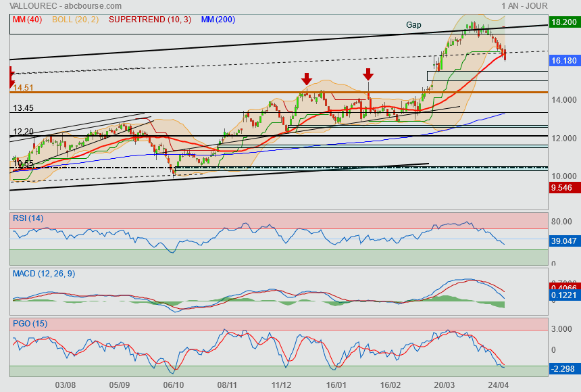Image resolution: width=581 pixels, height=392 pixels.
Task: Click the "PGO (15)" indicator title
Action: point(30,324)
